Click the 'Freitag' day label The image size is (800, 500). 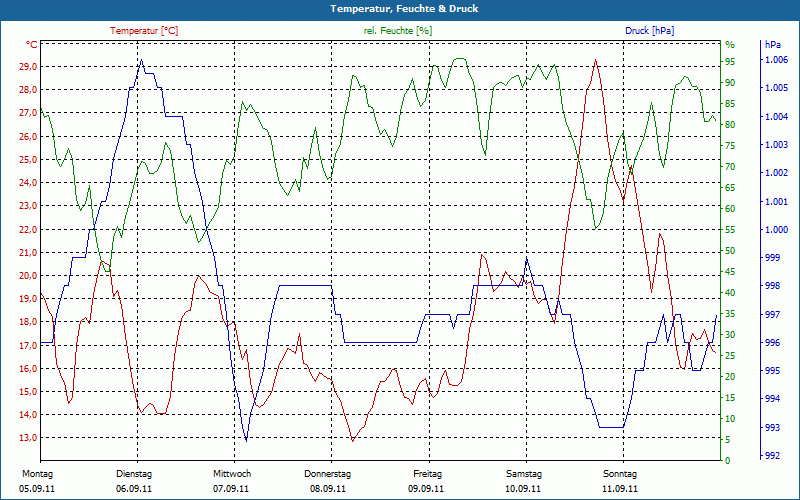pos(428,474)
